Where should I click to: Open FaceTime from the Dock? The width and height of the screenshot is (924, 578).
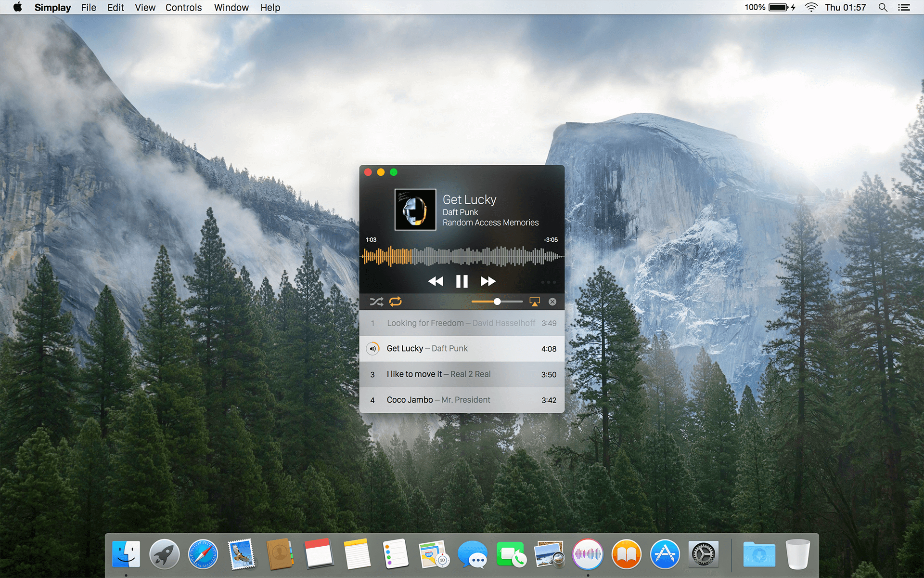tap(511, 554)
